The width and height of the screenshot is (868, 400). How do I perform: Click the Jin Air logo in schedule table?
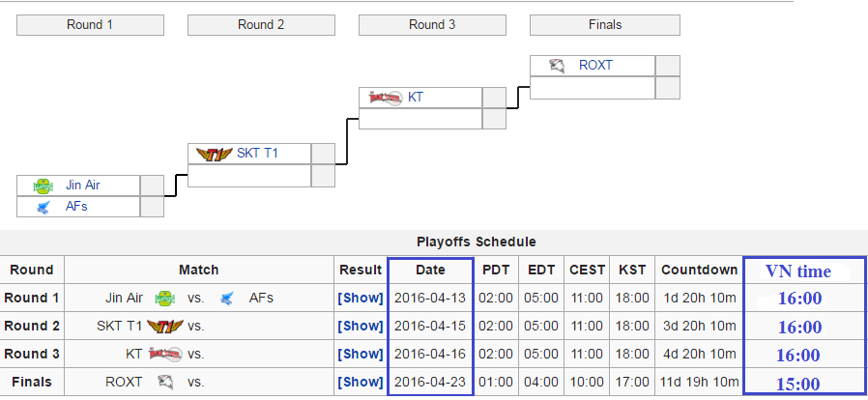(165, 299)
